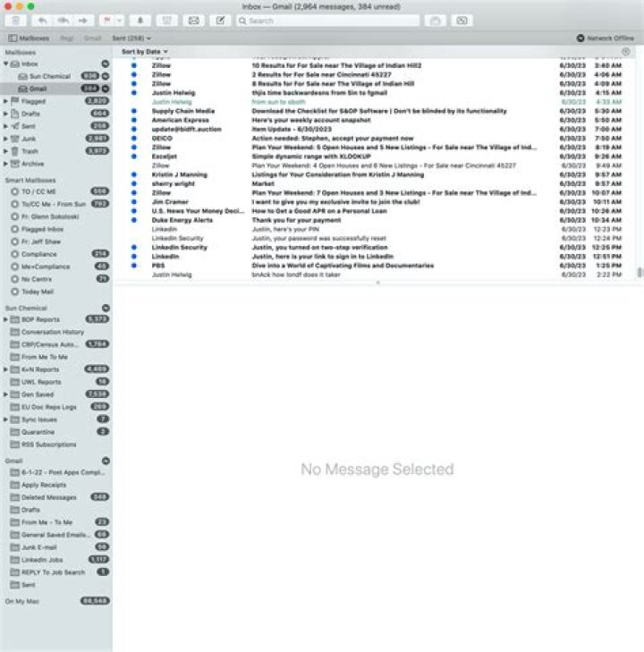Viewport: 644px width, 652px height.
Task: Click the UWL Reports folder icon
Action: (14, 382)
